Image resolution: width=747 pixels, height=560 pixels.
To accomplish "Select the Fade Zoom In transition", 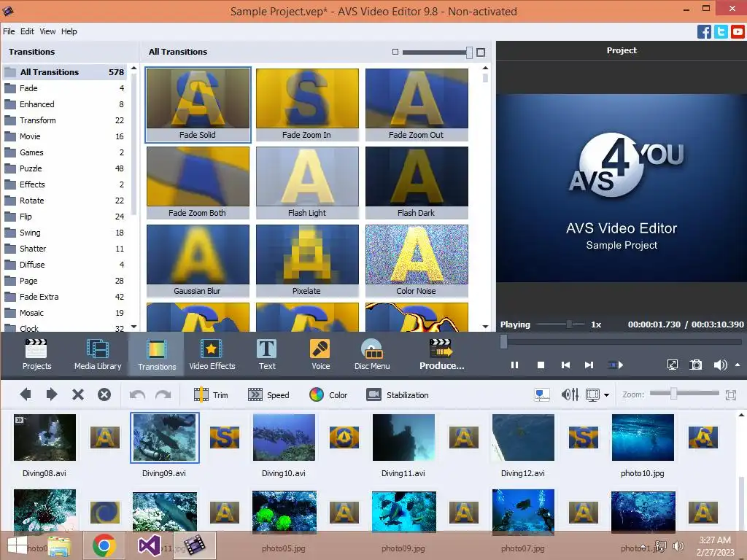I will click(307, 104).
